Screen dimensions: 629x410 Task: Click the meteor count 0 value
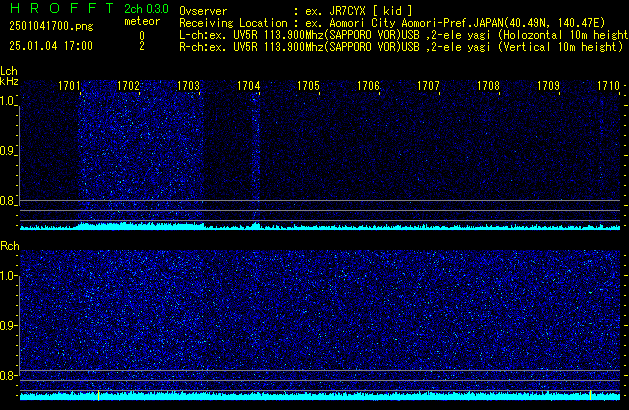click(x=142, y=36)
